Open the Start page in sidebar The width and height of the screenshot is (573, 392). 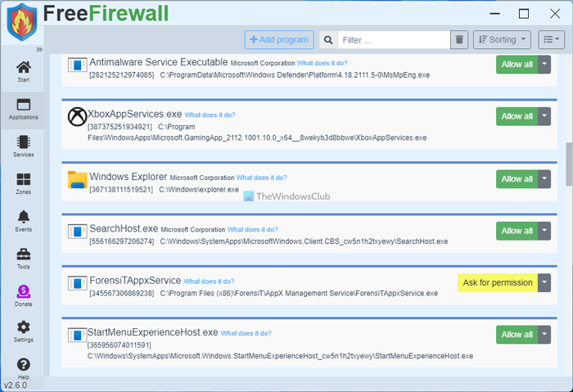pyautogui.click(x=24, y=71)
